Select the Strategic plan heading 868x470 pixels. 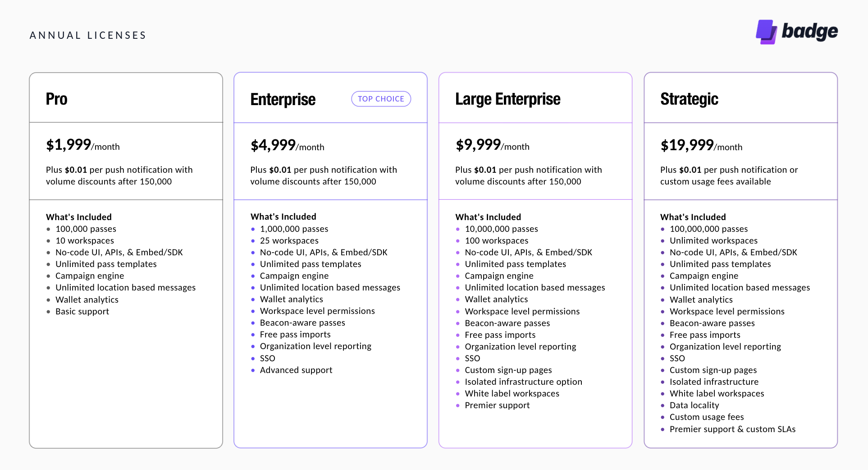tap(689, 99)
